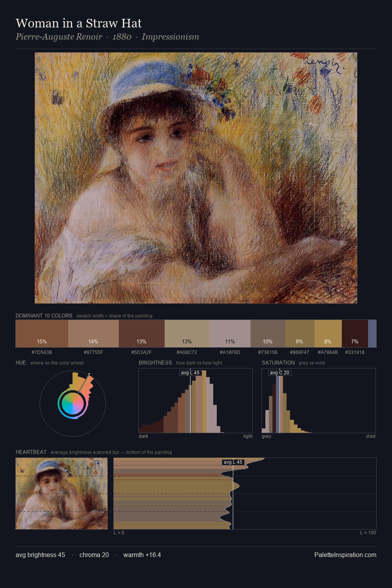Click the DOMINANT 10 COLORS heading
Image resolution: width=392 pixels, height=588 pixels.
[x=44, y=316]
